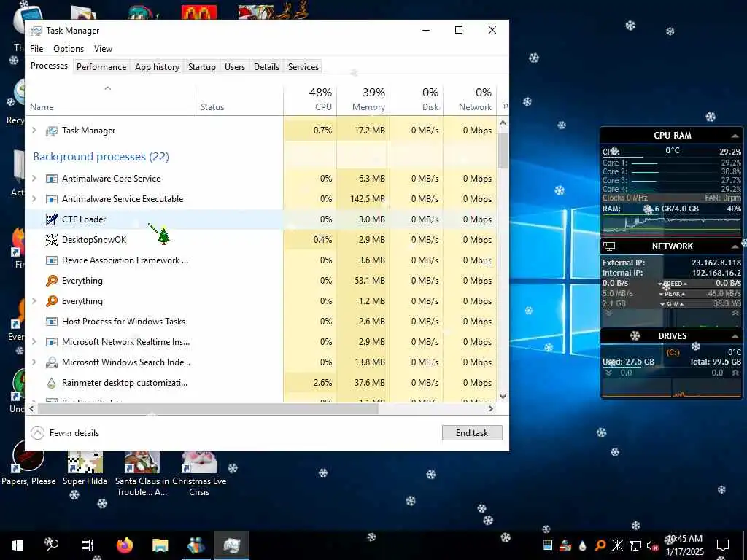Click the network tray icon
Screen dimensions: 747x560
tap(635, 545)
